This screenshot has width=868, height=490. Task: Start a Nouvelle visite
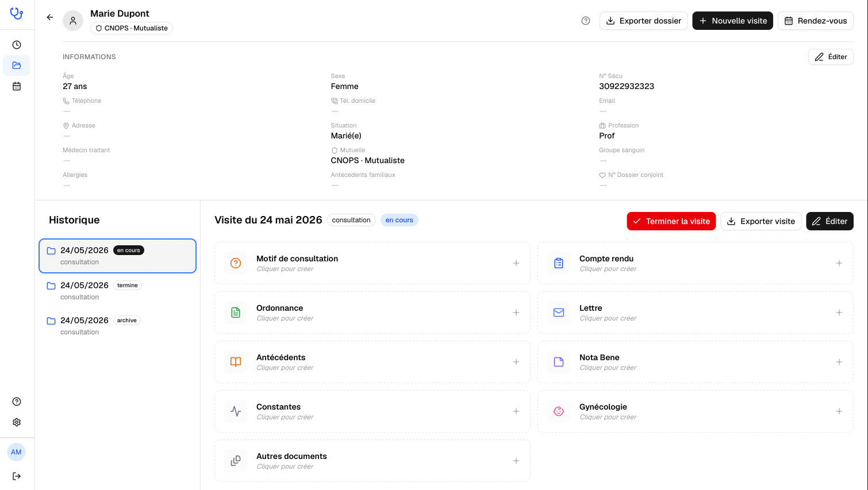pos(733,21)
